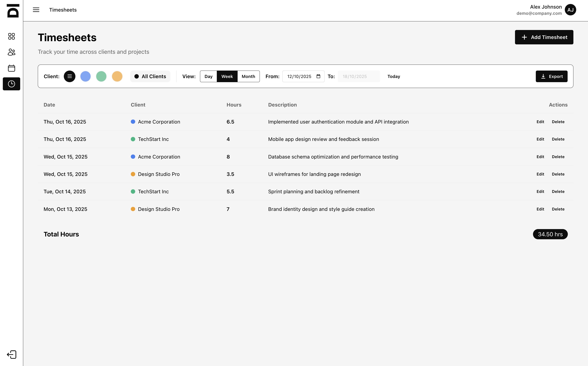This screenshot has width=588, height=366.
Task: Jump to Today's date range
Action: pos(394,77)
